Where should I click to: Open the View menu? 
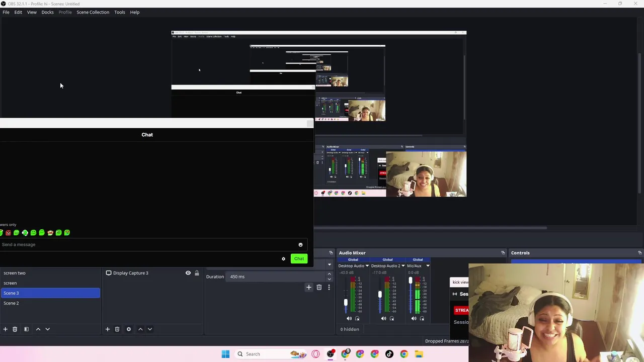32,12
